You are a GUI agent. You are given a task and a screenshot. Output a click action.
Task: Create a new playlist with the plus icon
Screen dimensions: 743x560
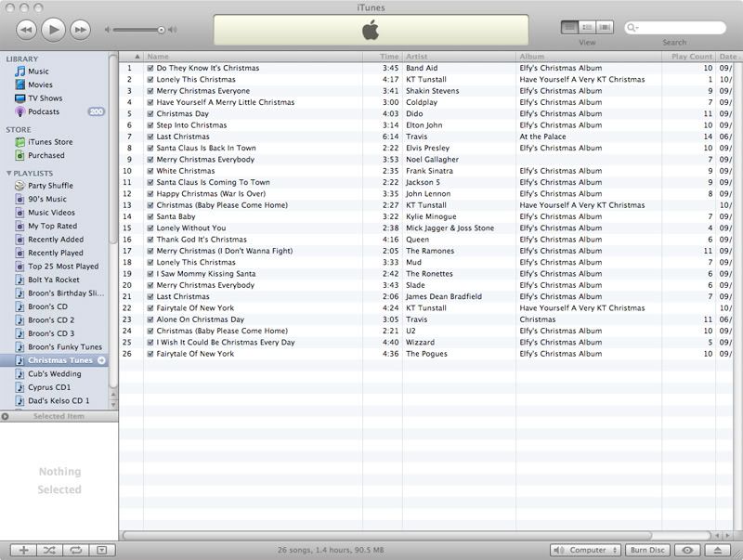(23, 550)
